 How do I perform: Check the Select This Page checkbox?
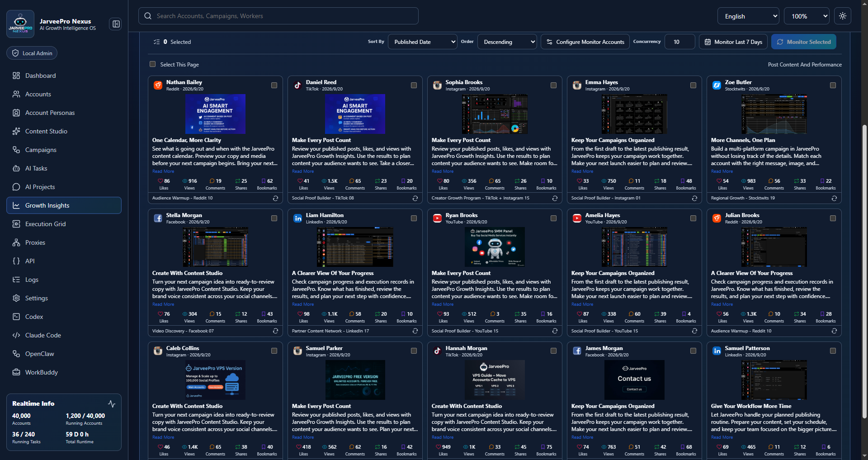point(153,64)
